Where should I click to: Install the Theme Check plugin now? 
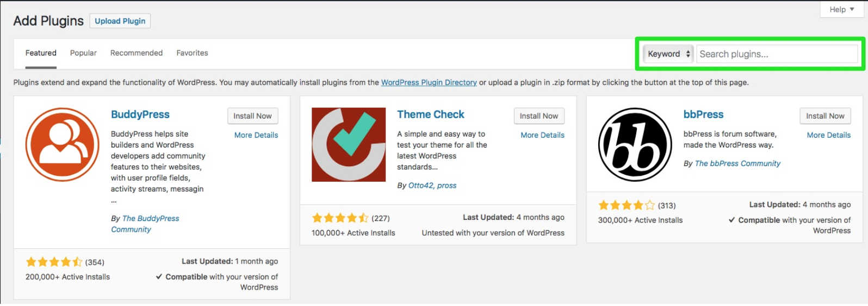tap(539, 116)
